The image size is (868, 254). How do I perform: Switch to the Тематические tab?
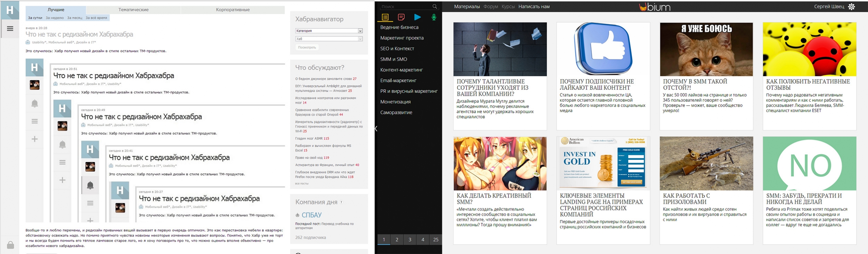point(133,10)
